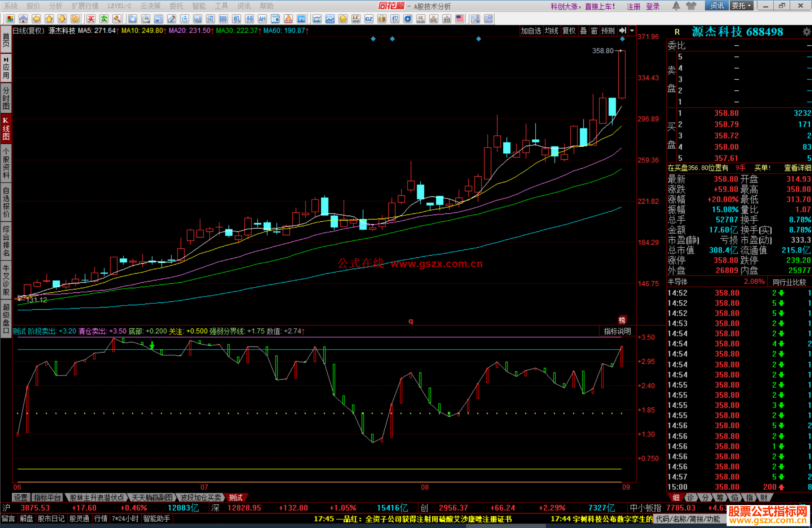Click the red 买 (buy) toolbar icon
Image resolution: width=812 pixels, height=528 pixels.
point(91,19)
